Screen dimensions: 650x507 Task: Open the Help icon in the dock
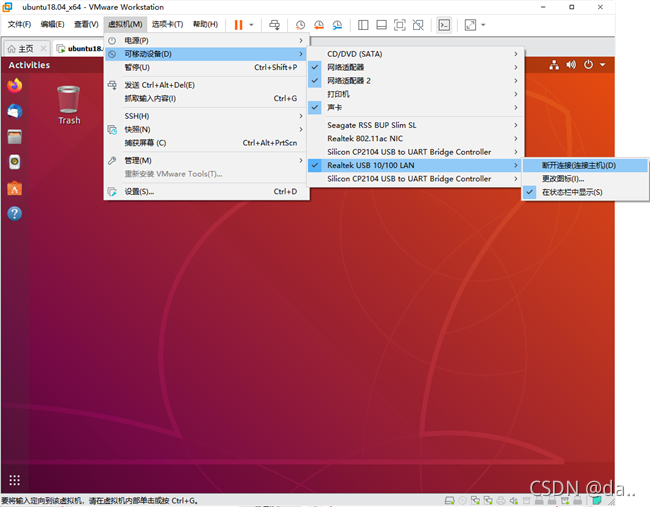click(15, 213)
